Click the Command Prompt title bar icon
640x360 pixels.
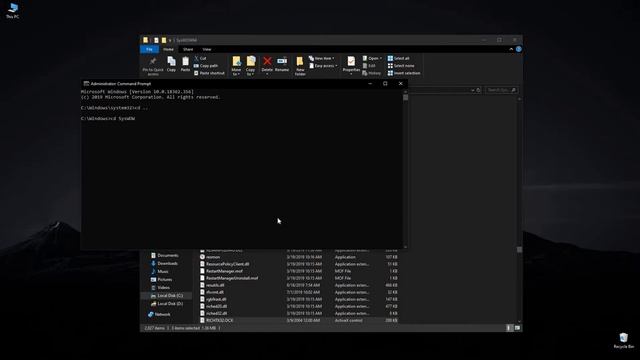(86, 83)
